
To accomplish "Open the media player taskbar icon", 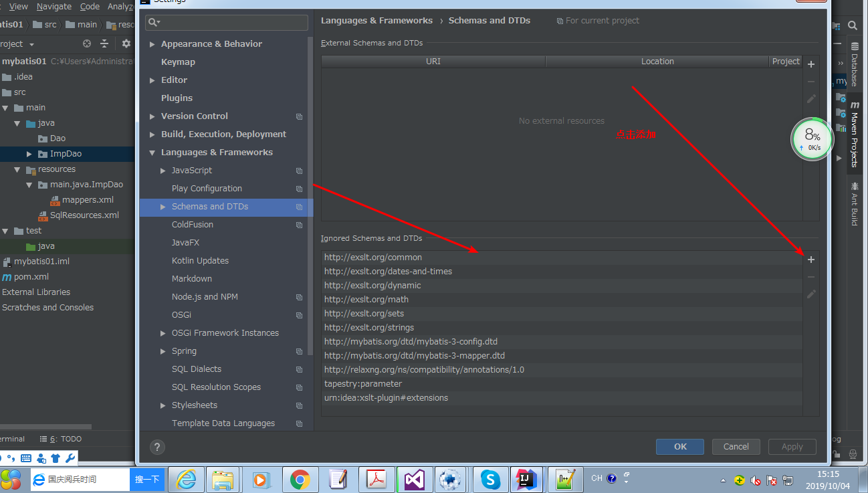I will click(x=261, y=479).
